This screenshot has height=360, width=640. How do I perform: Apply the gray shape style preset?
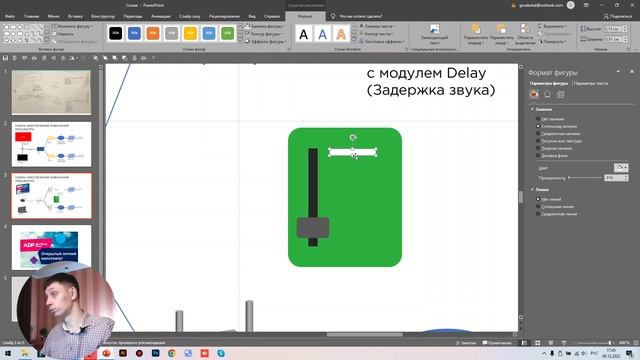pyautogui.click(x=172, y=33)
